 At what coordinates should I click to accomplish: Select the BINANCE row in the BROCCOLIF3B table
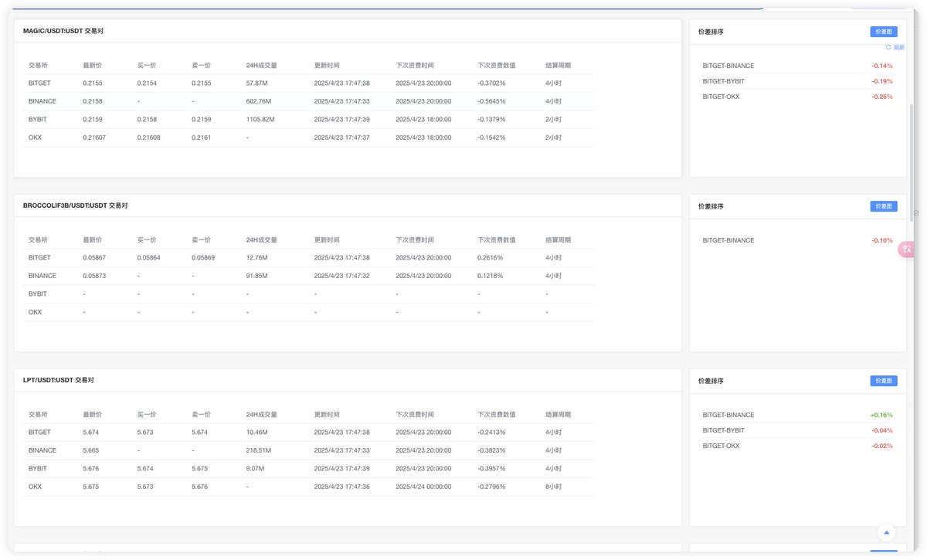coord(42,276)
